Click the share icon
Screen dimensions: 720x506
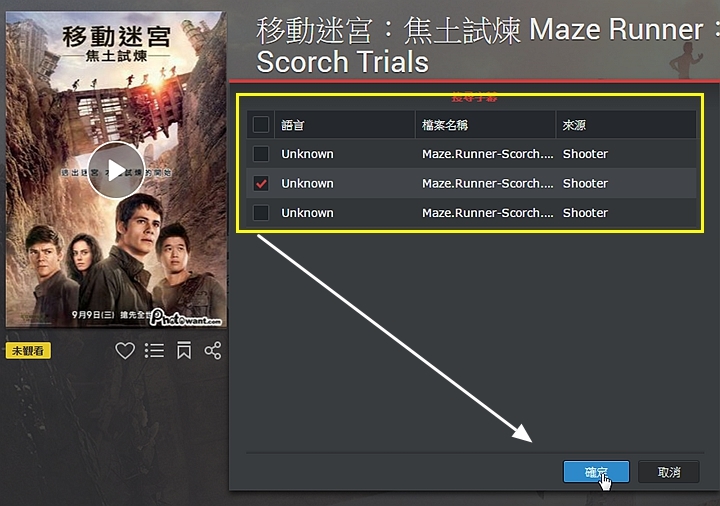213,350
